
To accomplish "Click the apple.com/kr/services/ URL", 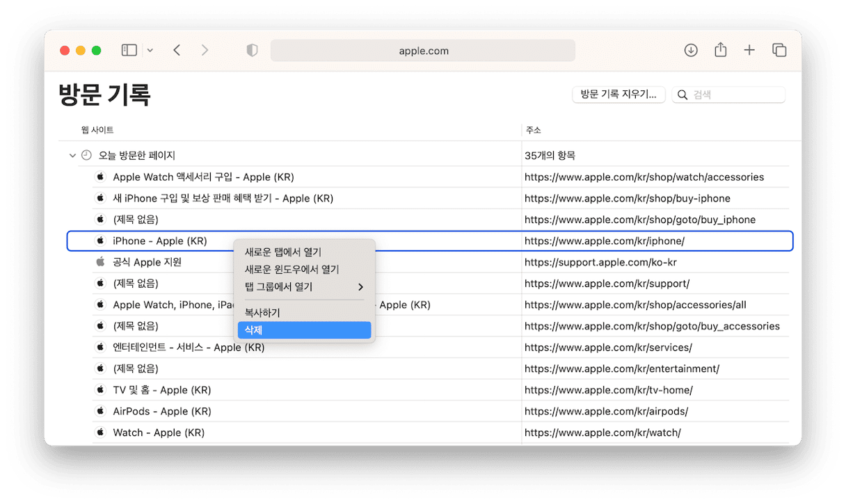I will [x=608, y=347].
